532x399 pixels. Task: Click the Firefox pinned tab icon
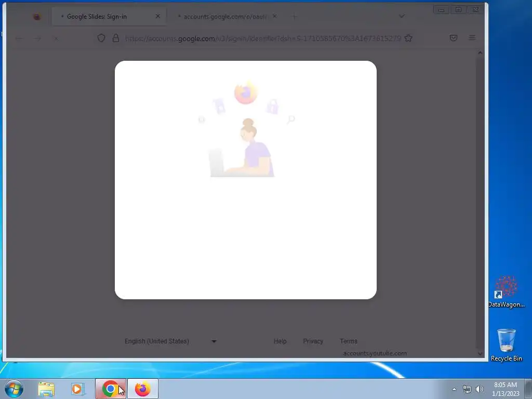tap(37, 16)
